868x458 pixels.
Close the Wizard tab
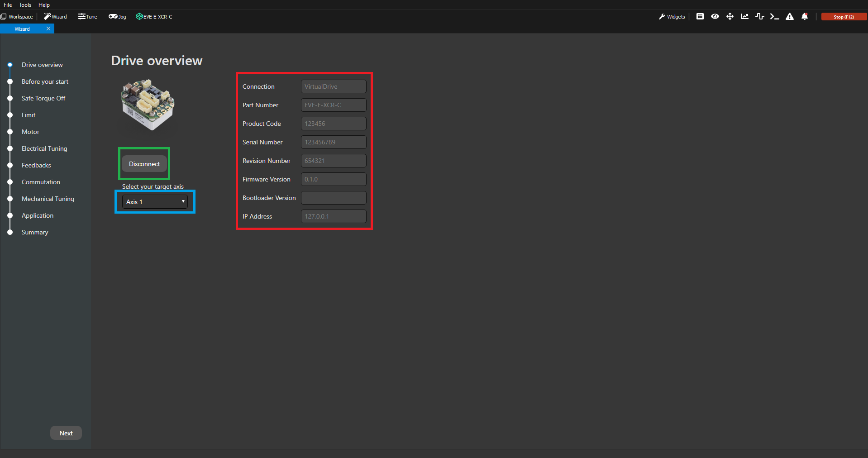[x=48, y=29]
